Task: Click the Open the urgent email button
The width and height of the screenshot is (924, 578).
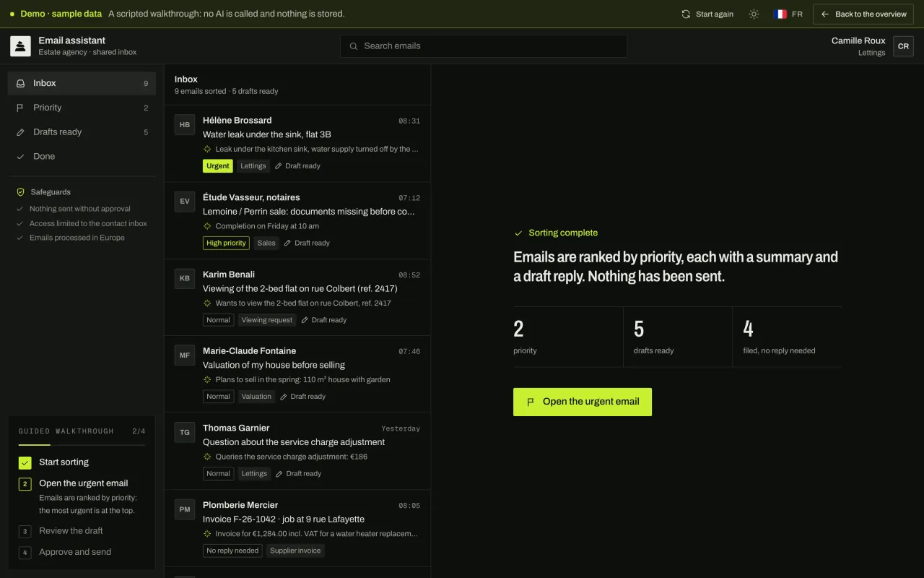Action: (583, 402)
